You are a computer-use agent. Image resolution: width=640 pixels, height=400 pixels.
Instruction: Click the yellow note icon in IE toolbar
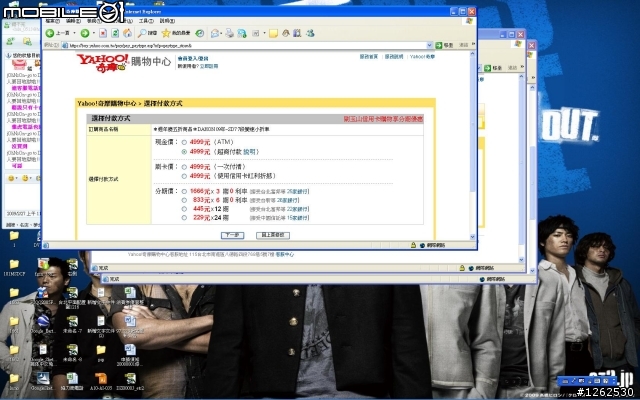coord(273,33)
